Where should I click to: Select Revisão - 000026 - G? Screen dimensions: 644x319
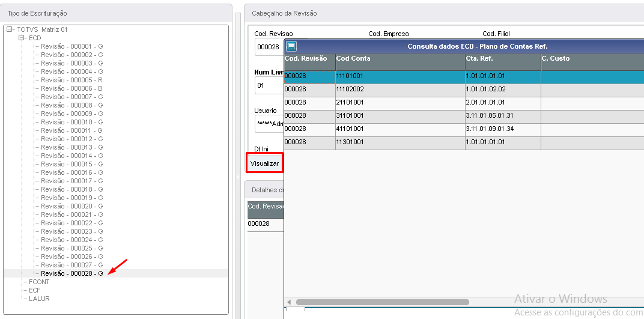72,257
